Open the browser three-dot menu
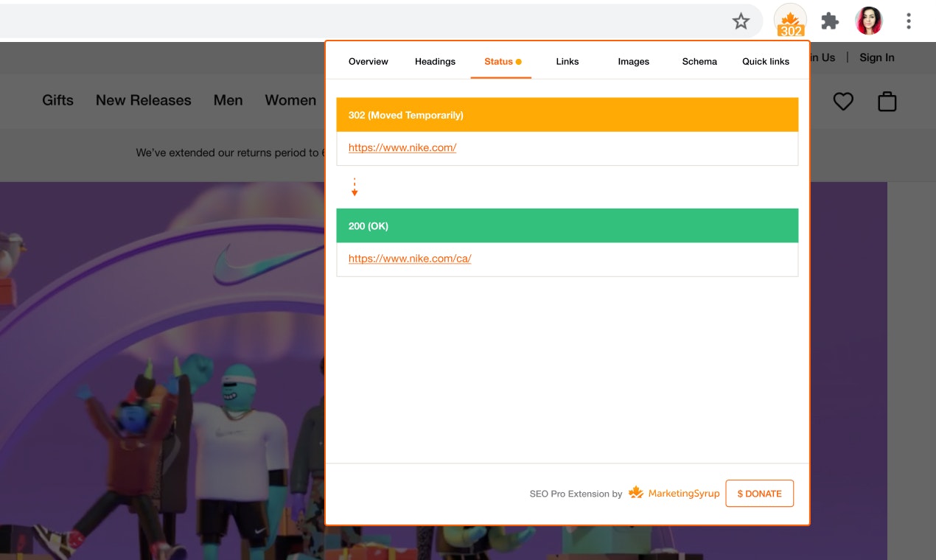The image size is (936, 560). click(908, 21)
